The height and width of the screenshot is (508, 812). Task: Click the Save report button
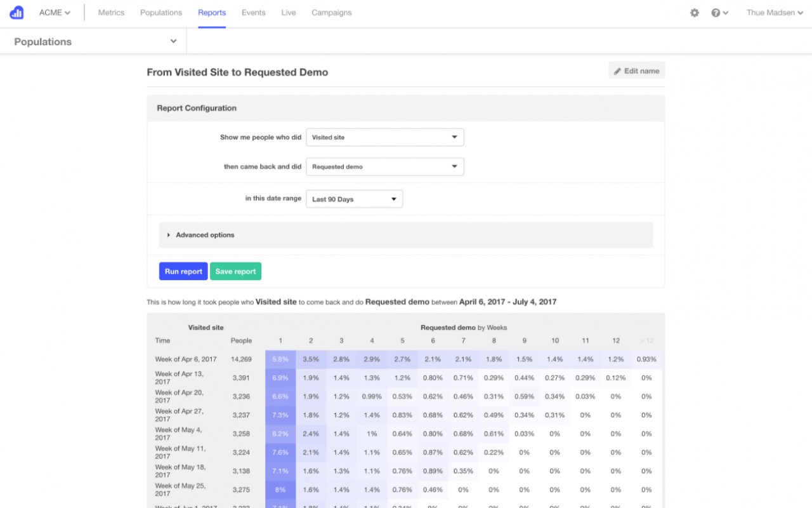click(x=235, y=271)
